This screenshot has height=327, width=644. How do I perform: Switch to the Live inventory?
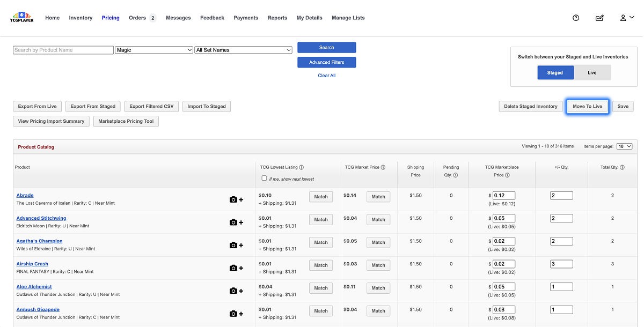coord(592,73)
